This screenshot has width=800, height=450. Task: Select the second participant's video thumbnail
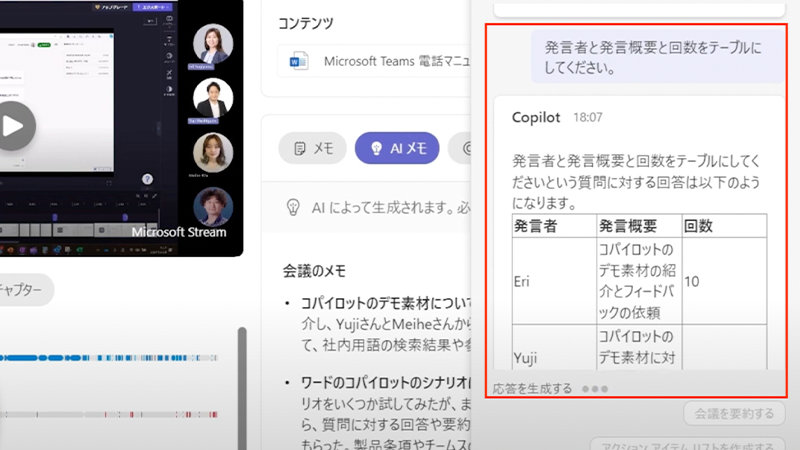(212, 99)
